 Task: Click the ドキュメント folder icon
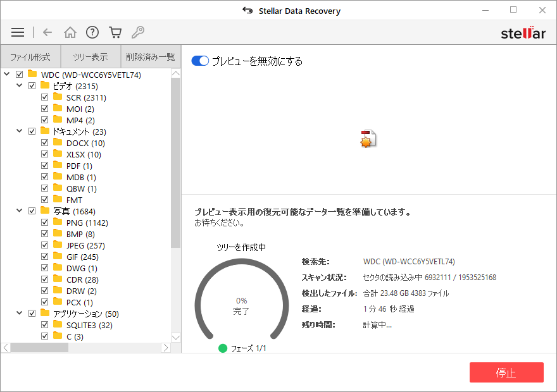pyautogui.click(x=45, y=130)
